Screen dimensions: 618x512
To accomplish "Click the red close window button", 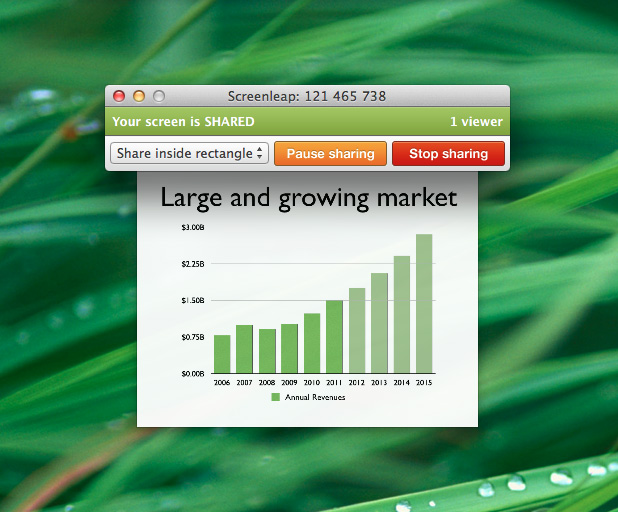I will point(119,97).
